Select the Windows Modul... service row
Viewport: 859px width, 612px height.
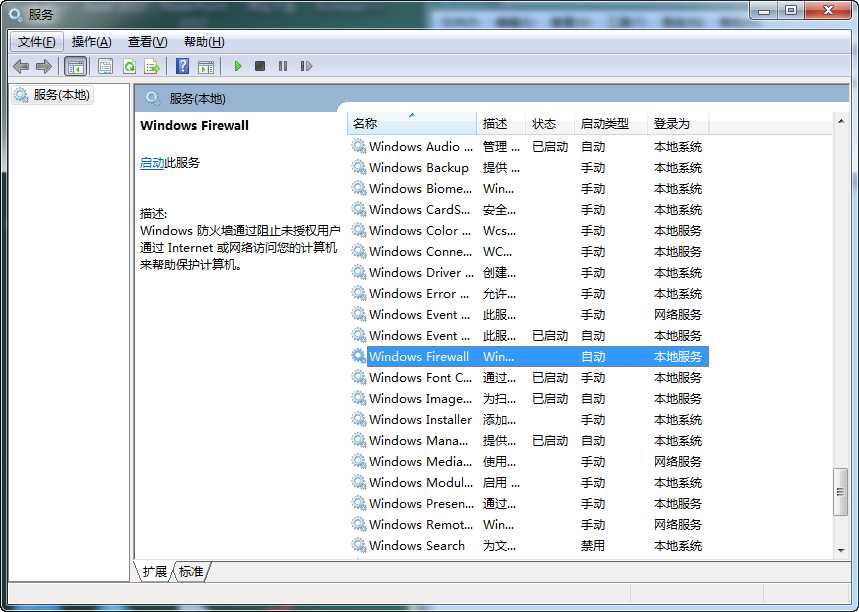(528, 482)
